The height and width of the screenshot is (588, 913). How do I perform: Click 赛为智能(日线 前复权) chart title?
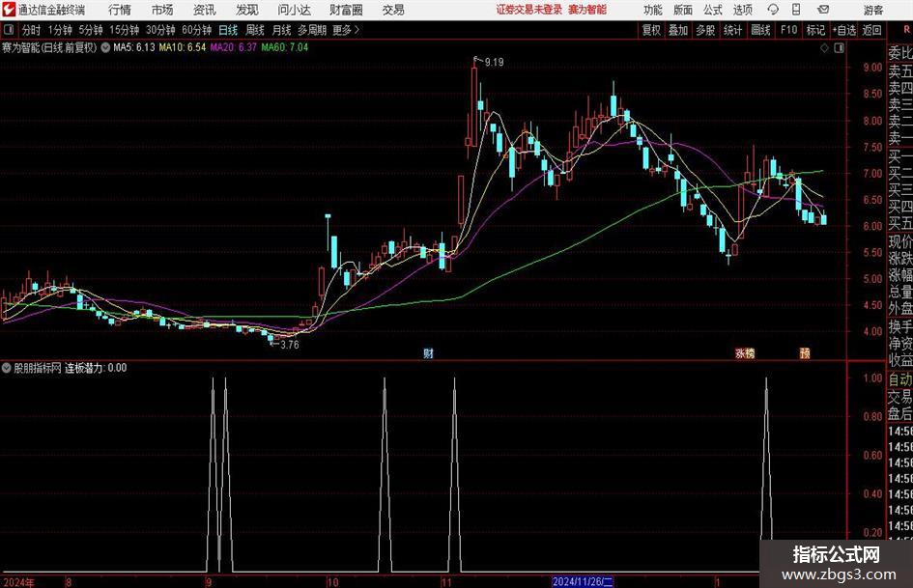tap(49, 47)
